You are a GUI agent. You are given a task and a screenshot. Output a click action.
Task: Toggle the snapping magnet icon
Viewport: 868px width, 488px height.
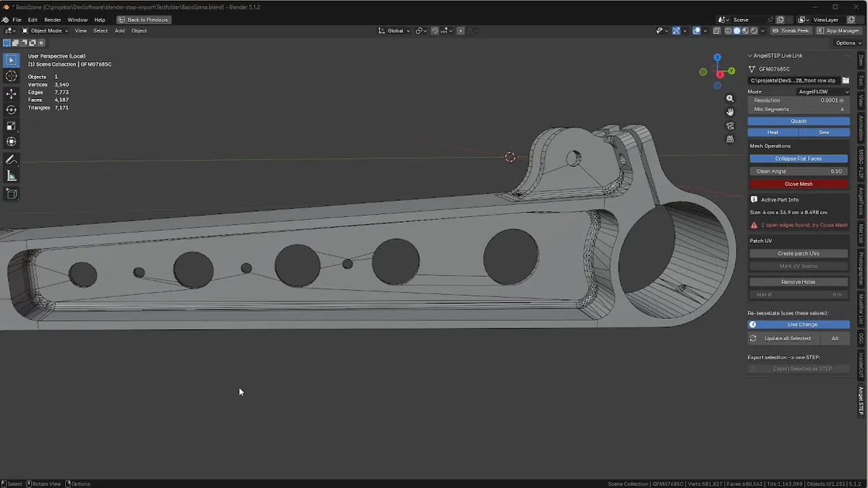click(x=434, y=31)
